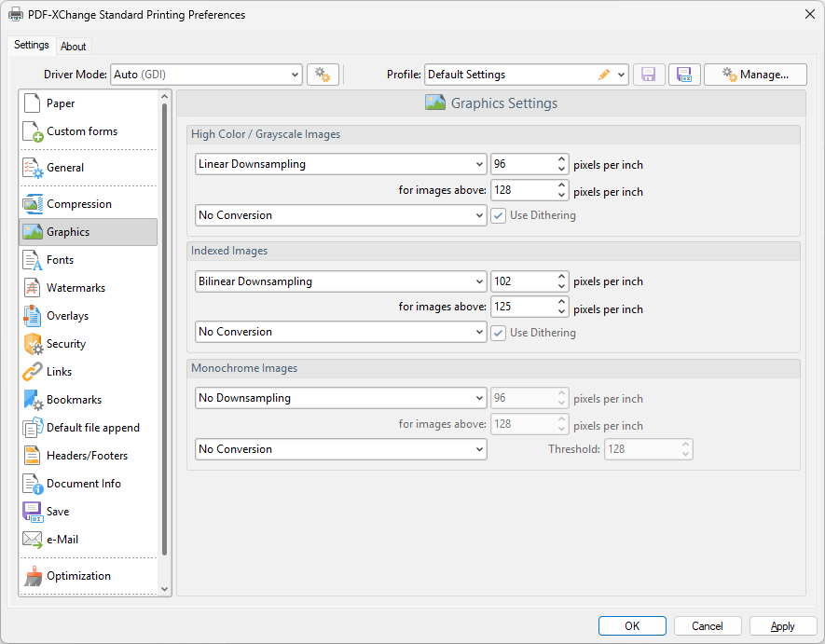Open the Compression settings page
This screenshot has height=644, width=825.
click(x=78, y=204)
